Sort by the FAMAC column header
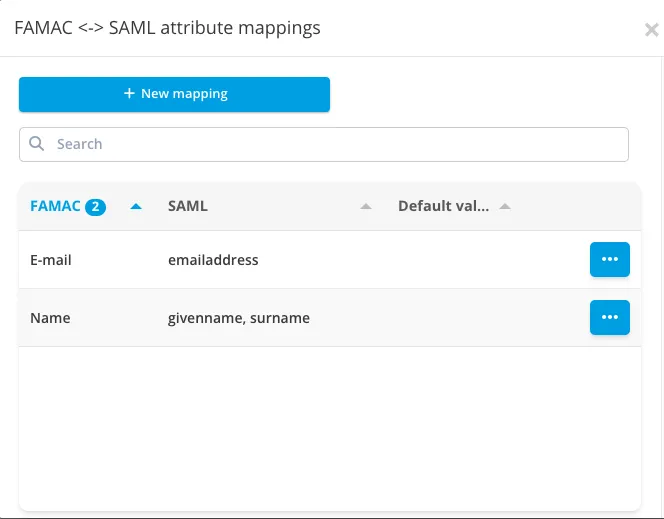This screenshot has width=664, height=519. [55, 206]
